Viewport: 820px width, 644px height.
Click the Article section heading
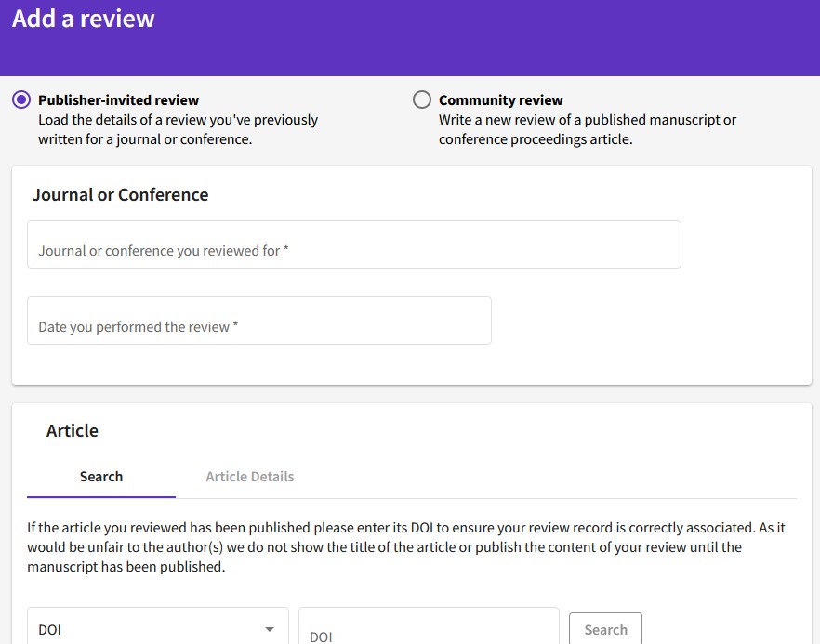pyautogui.click(x=73, y=431)
